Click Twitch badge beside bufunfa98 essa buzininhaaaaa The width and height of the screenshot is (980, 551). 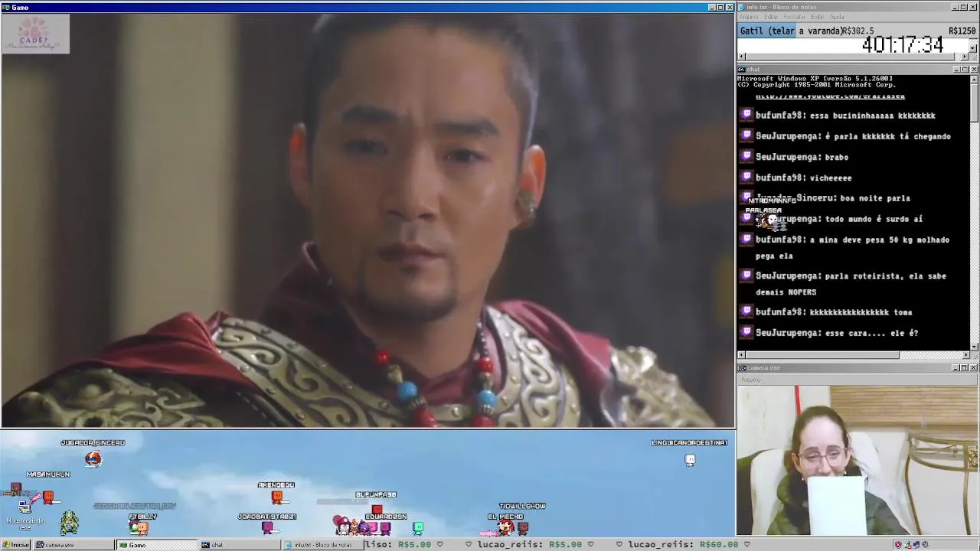pos(746,115)
